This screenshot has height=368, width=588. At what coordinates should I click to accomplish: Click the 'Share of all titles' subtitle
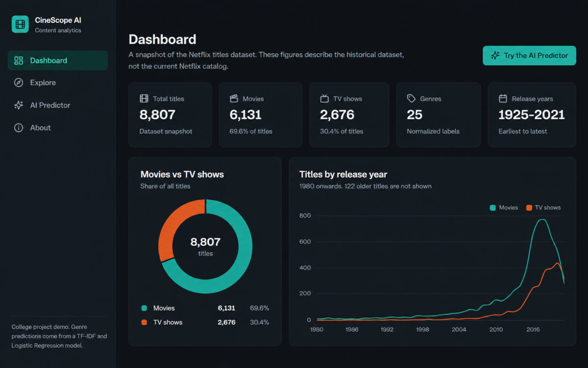coord(166,186)
